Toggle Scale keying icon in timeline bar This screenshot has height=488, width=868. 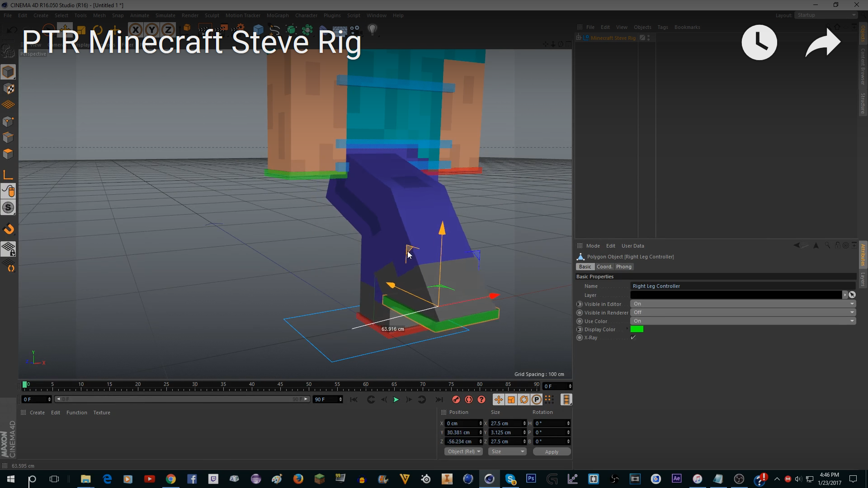coord(511,399)
